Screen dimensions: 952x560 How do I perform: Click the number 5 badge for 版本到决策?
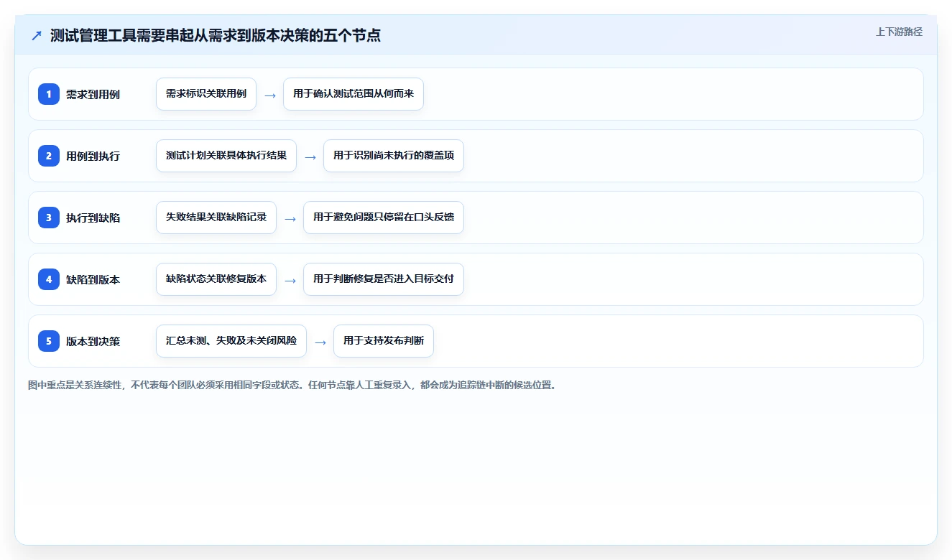click(x=49, y=340)
